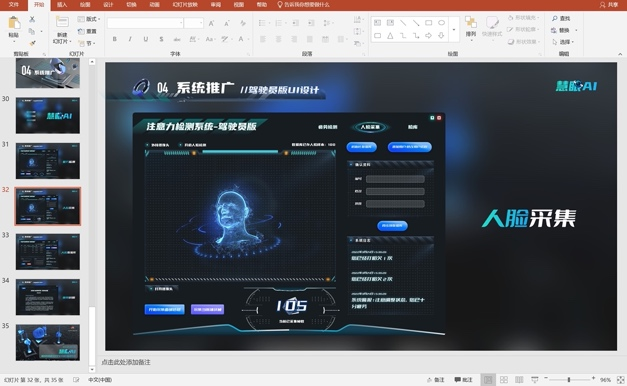Pick the triangle shape in gallery
The height and width of the screenshot is (386, 627).
click(x=390, y=36)
